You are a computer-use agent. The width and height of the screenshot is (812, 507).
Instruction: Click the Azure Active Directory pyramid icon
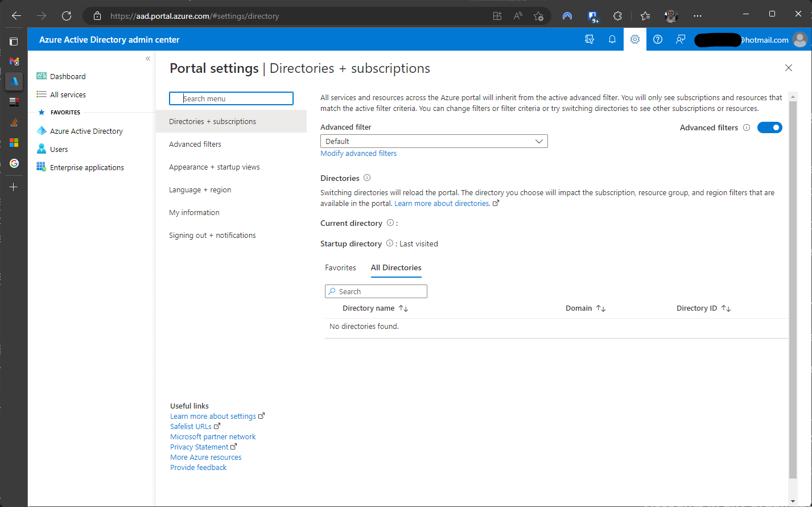coord(42,131)
